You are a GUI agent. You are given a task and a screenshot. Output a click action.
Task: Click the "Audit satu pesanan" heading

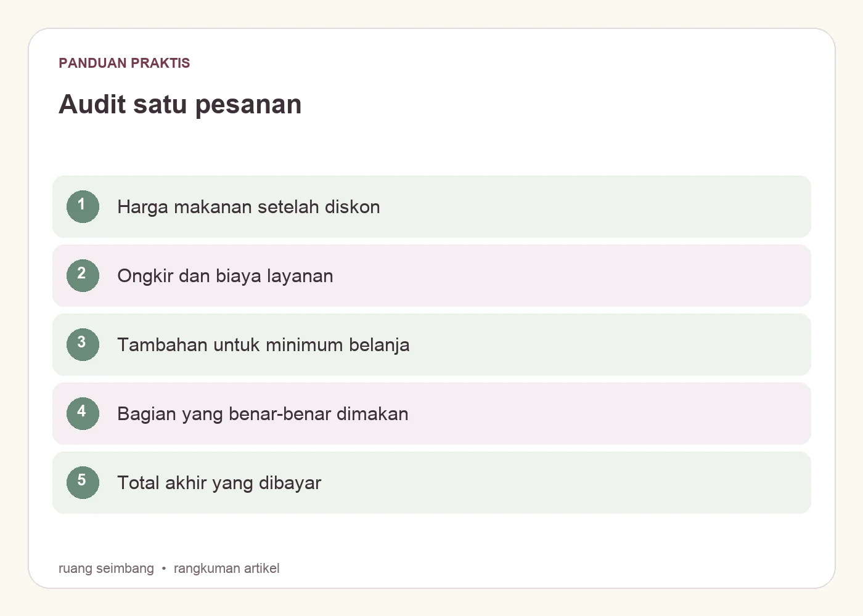coord(180,104)
